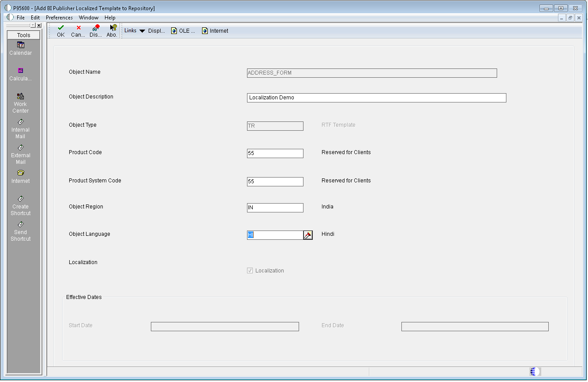Open Display Errors from the toolbar

click(96, 30)
